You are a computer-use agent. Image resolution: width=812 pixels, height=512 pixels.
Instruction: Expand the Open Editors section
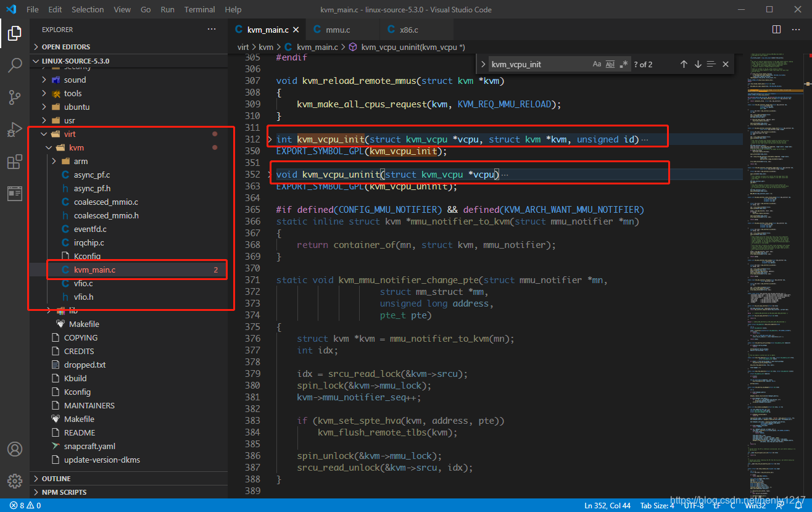[128, 47]
